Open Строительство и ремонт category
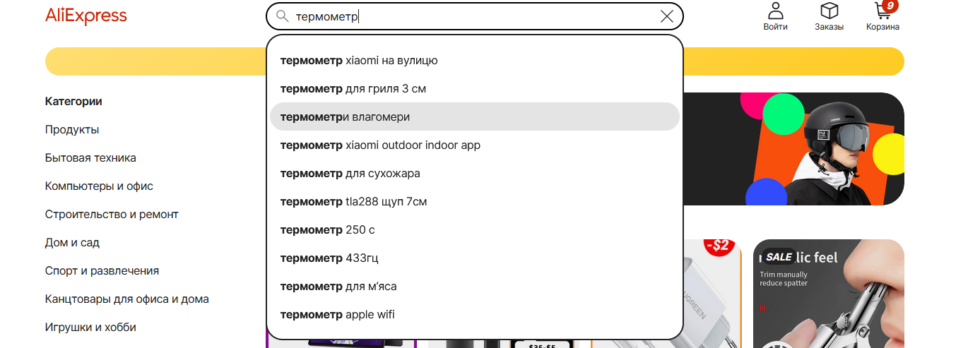The width and height of the screenshot is (980, 348). [x=112, y=215]
